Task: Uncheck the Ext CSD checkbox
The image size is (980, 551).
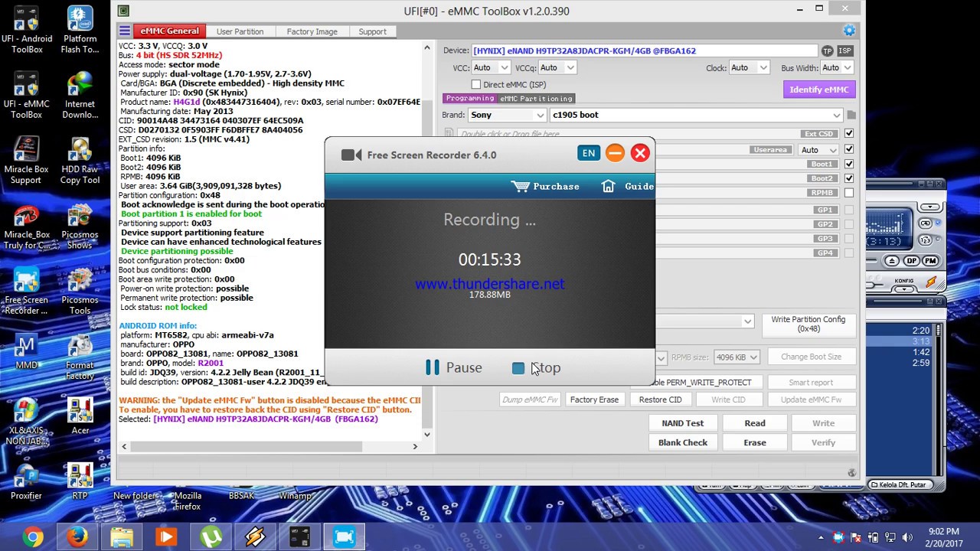Action: pyautogui.click(x=848, y=134)
